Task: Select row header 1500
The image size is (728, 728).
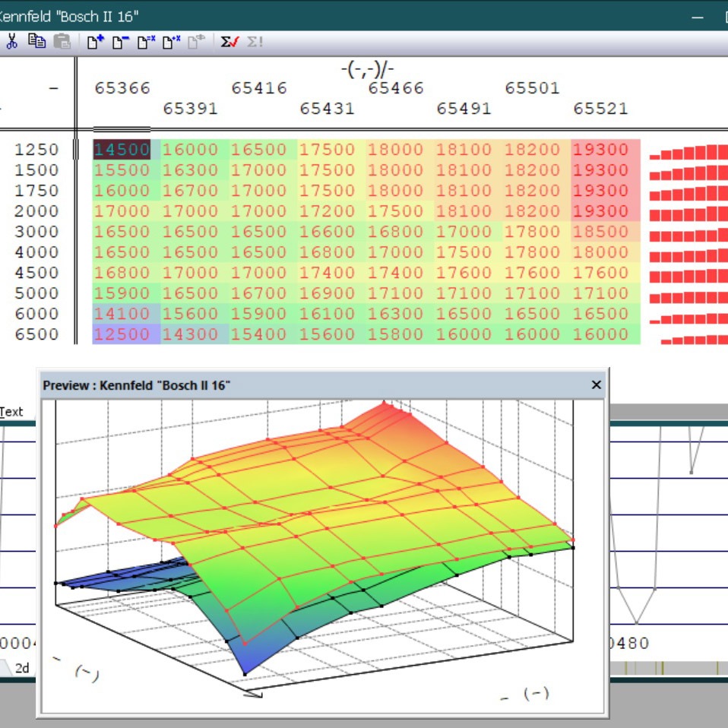Action: coord(36,170)
